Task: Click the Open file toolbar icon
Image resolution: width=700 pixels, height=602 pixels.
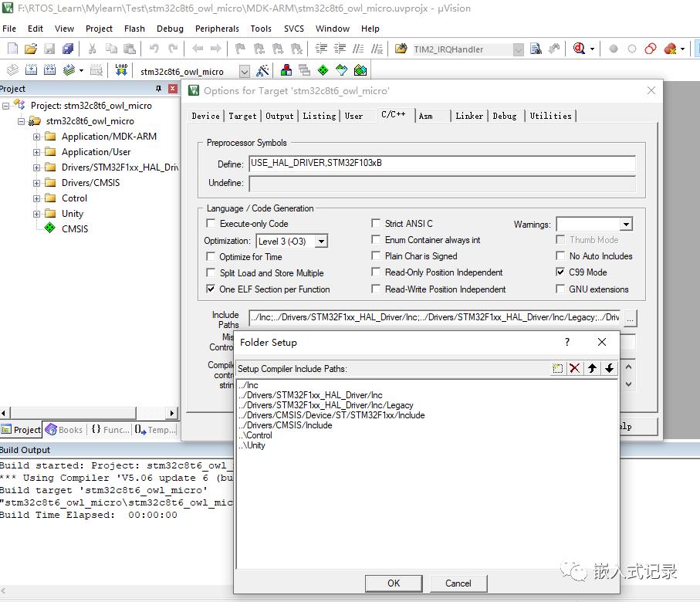Action: [31, 48]
